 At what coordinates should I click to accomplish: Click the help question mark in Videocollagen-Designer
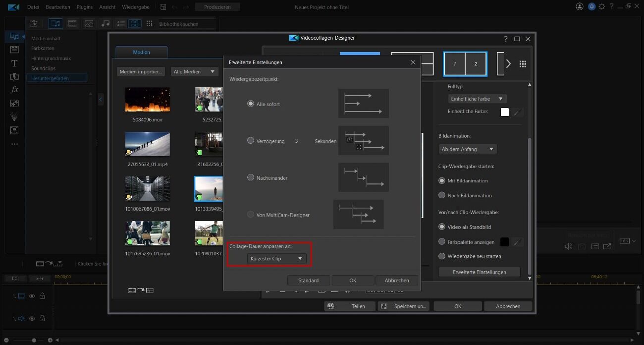point(505,39)
